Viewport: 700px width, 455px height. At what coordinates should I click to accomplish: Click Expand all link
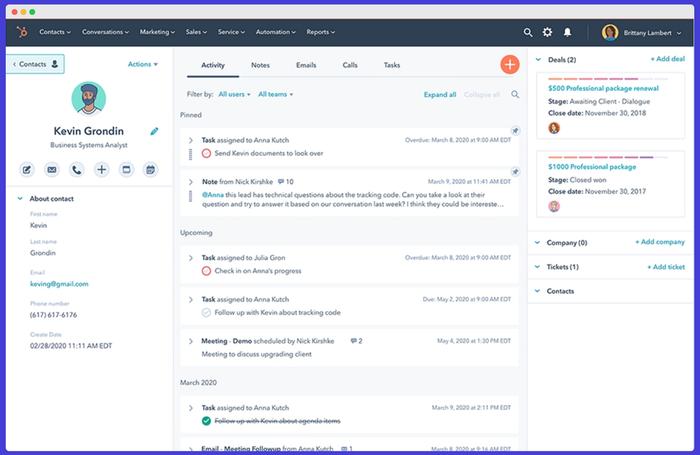[x=440, y=95]
